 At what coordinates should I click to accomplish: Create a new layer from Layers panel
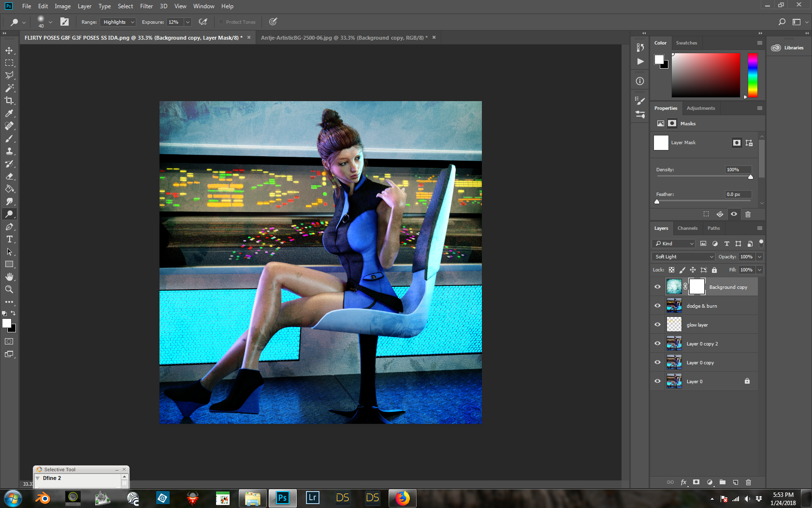tap(735, 482)
